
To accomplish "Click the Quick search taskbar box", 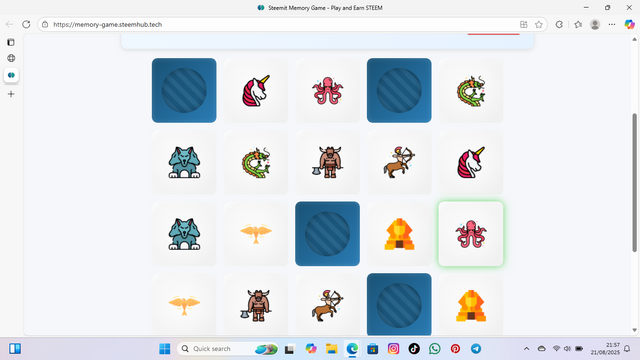I will [228, 349].
